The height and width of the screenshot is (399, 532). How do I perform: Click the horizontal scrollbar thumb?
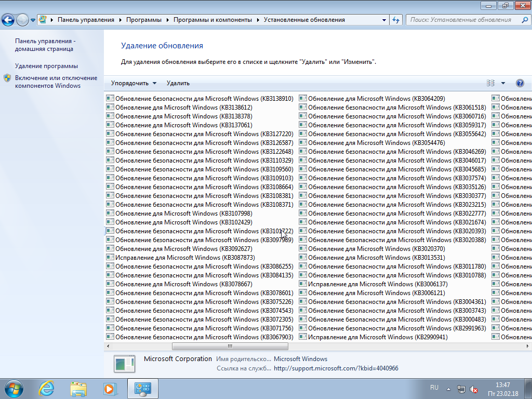[230, 346]
